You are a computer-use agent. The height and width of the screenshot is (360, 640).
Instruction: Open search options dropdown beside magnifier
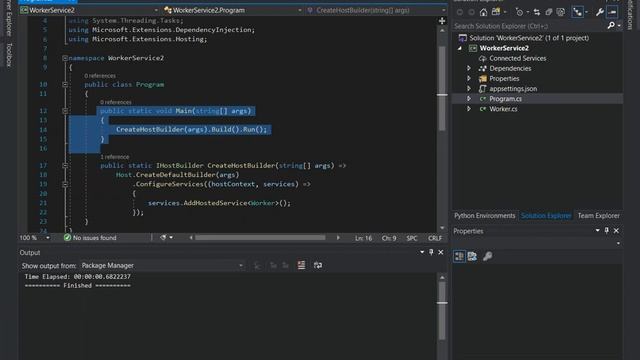pos(619,26)
